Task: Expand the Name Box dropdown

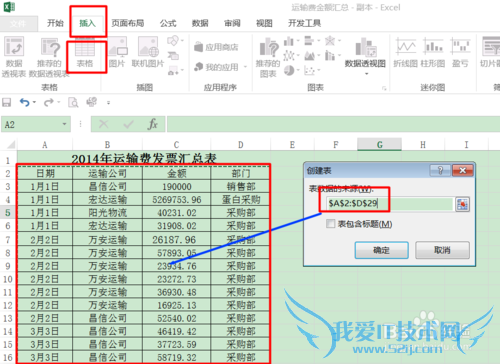Action: coord(65,124)
